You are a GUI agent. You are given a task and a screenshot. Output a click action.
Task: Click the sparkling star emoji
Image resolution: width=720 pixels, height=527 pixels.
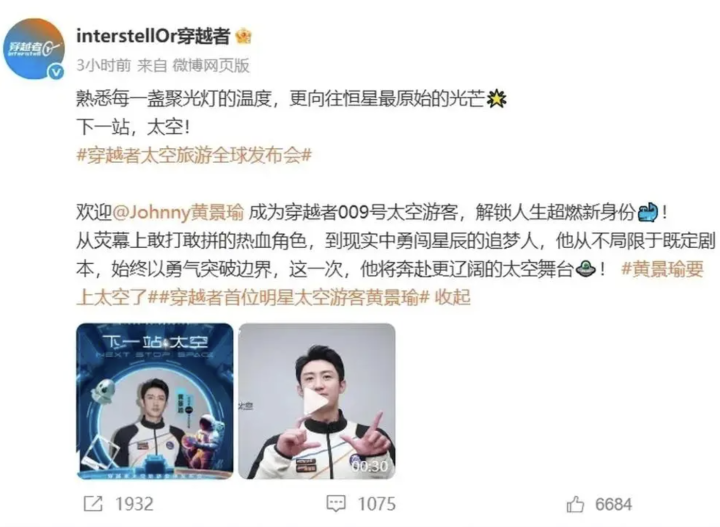[497, 99]
